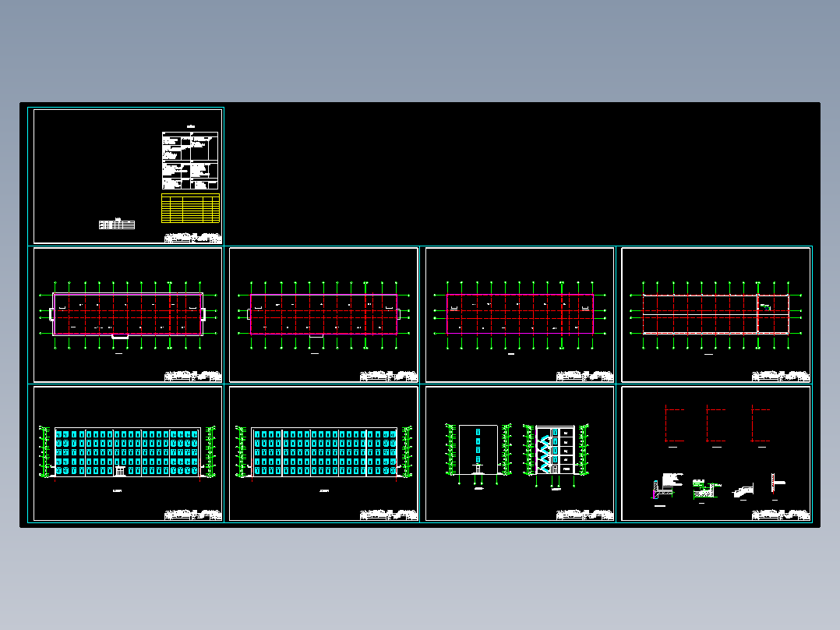The image size is (840, 630).
Task: Select the small white legend table on the notes sheet
Action: coord(117,225)
